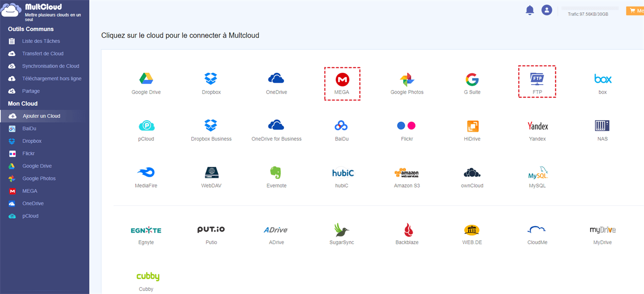
Task: Choose the HiDrive service
Action: (472, 126)
